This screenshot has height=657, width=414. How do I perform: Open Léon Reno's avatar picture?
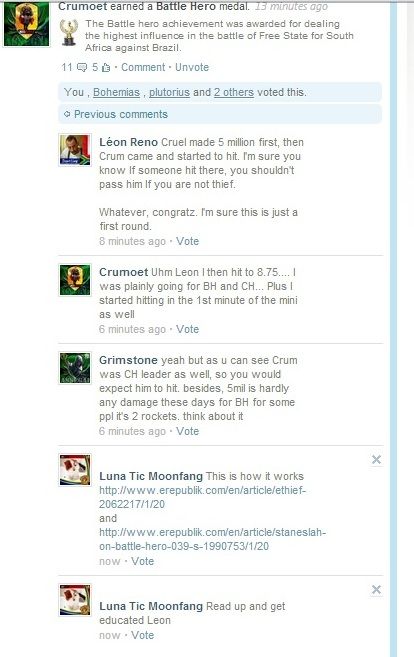(75, 150)
